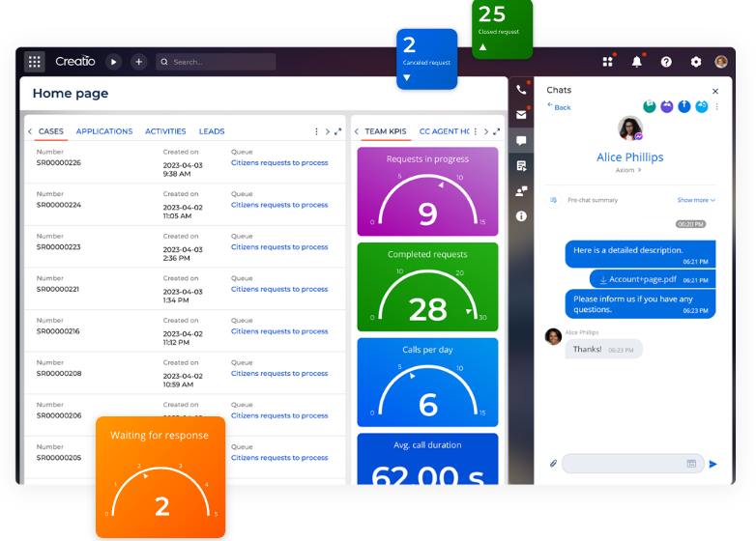
Task: Switch to the TEAM KPIS tab
Action: pos(386,131)
